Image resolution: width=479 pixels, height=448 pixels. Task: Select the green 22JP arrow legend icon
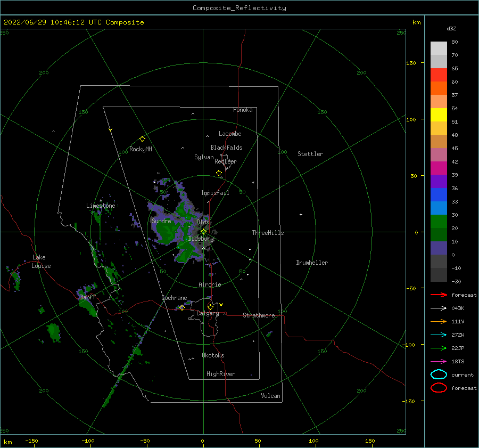pos(439,348)
